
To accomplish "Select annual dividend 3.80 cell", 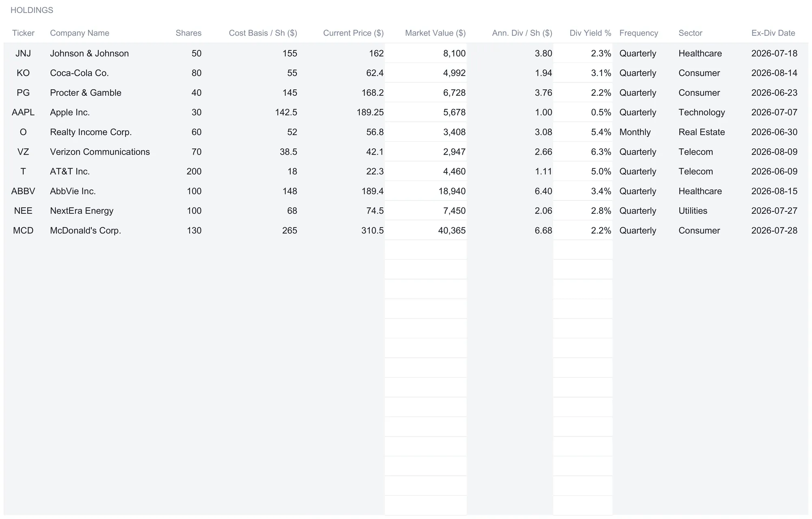I will [510, 53].
